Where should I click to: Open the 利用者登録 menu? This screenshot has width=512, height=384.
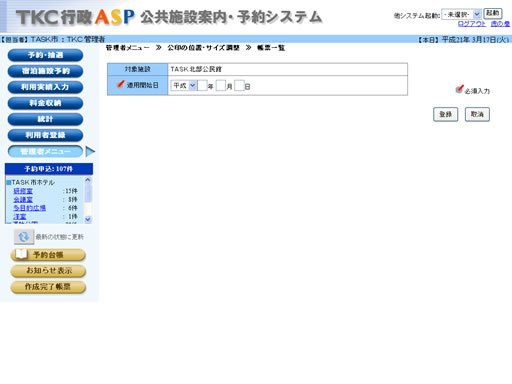45,135
